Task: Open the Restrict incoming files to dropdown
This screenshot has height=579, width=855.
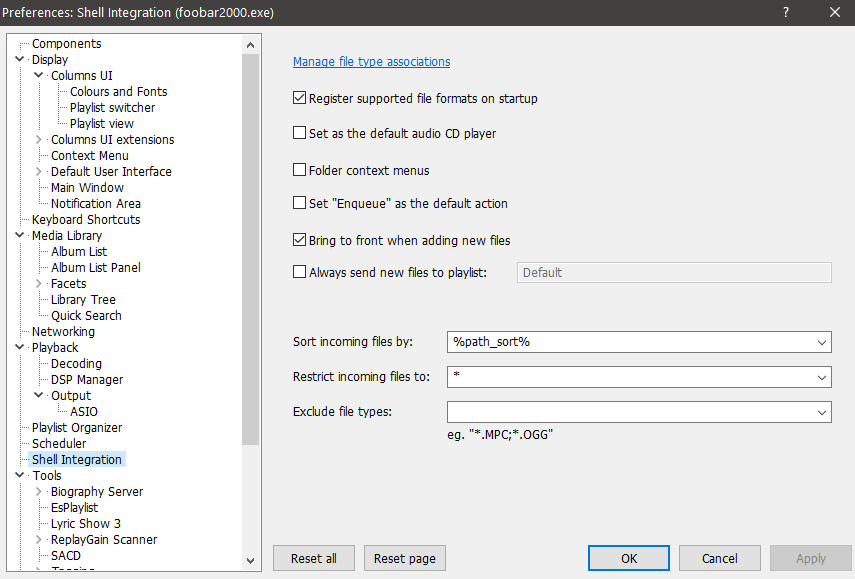Action: (822, 377)
